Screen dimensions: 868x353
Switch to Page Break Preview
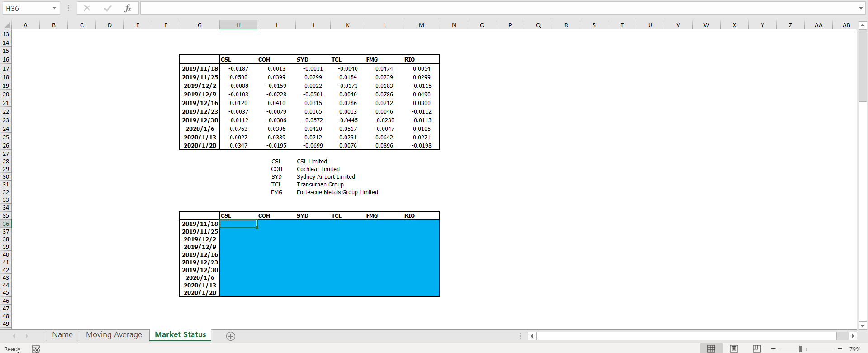pos(756,348)
